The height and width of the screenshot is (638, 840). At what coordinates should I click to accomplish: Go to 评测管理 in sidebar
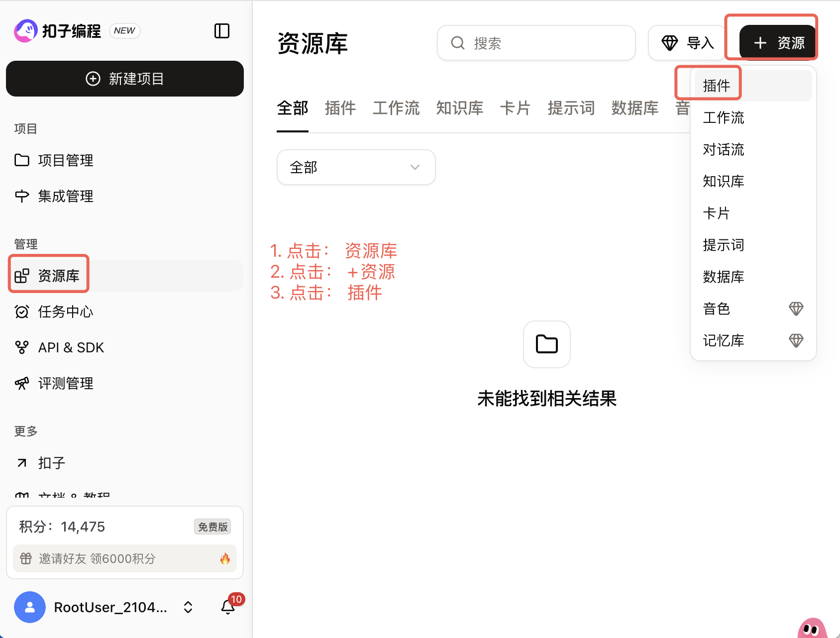click(65, 384)
